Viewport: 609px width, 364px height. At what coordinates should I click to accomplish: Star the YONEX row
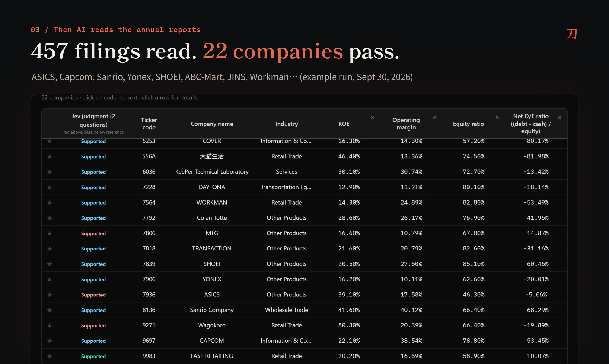[x=50, y=279]
